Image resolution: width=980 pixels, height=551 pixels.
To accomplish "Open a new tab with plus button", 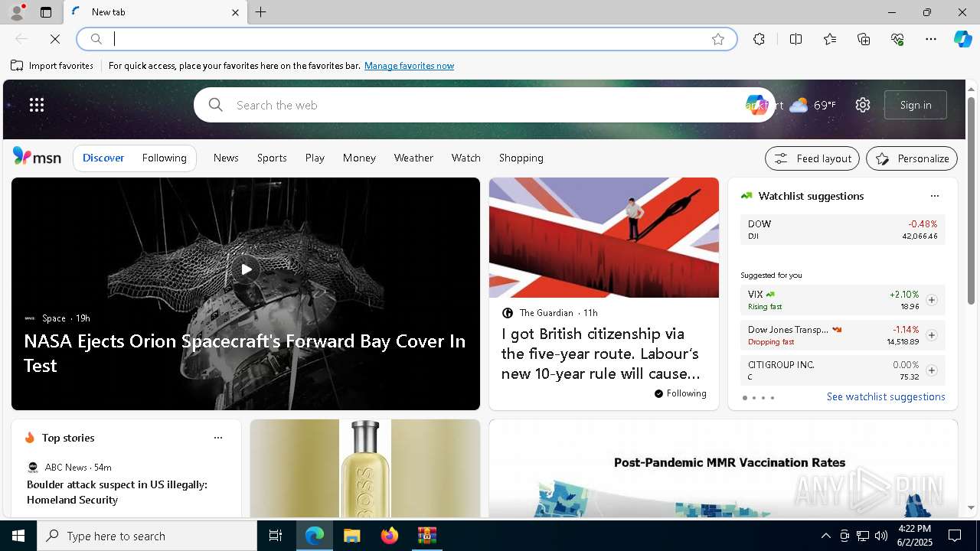I will (x=261, y=12).
